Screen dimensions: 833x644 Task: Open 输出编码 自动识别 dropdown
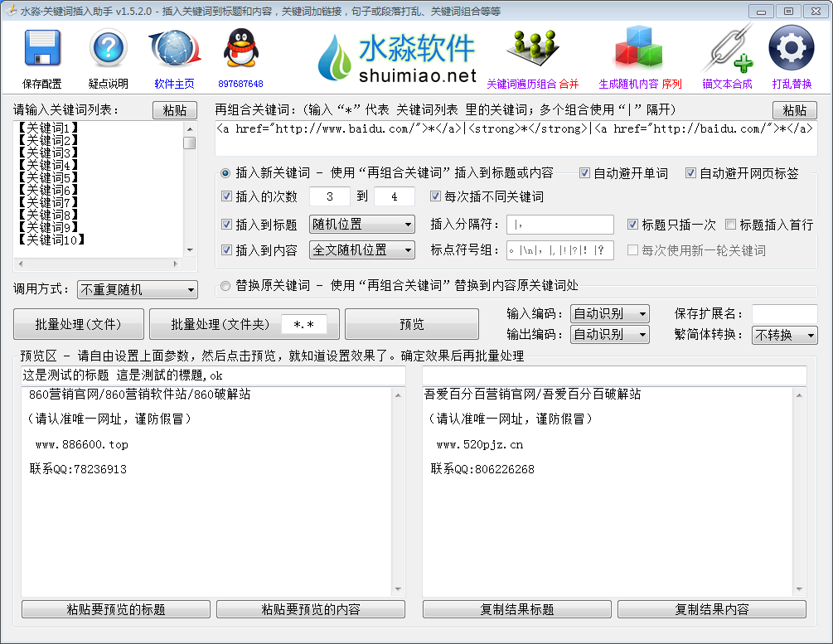[x=610, y=334]
